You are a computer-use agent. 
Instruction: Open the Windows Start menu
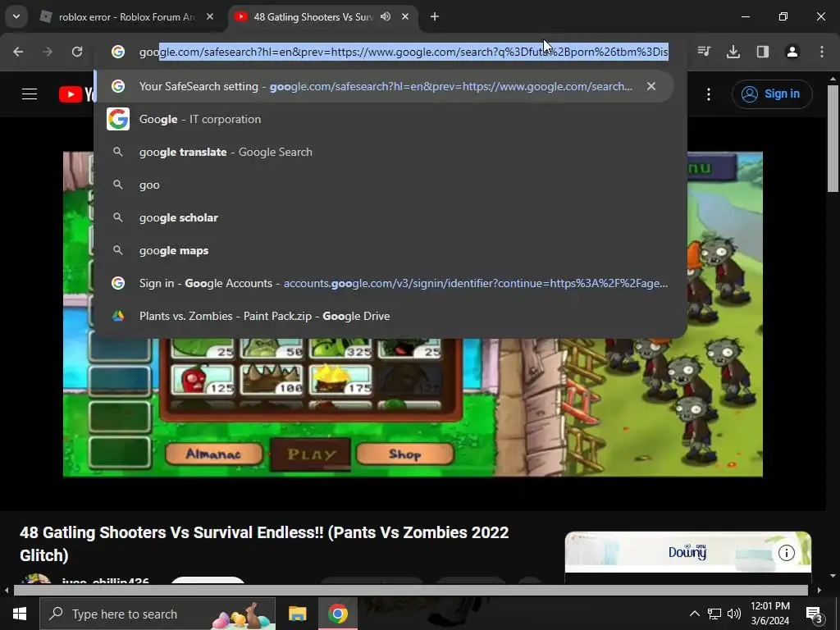(20, 614)
